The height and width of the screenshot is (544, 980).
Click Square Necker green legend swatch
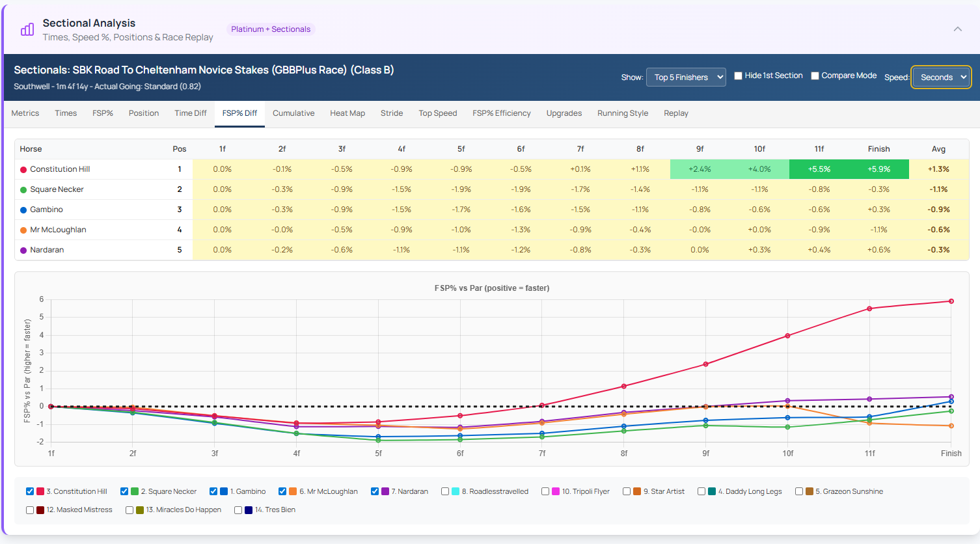coord(135,491)
